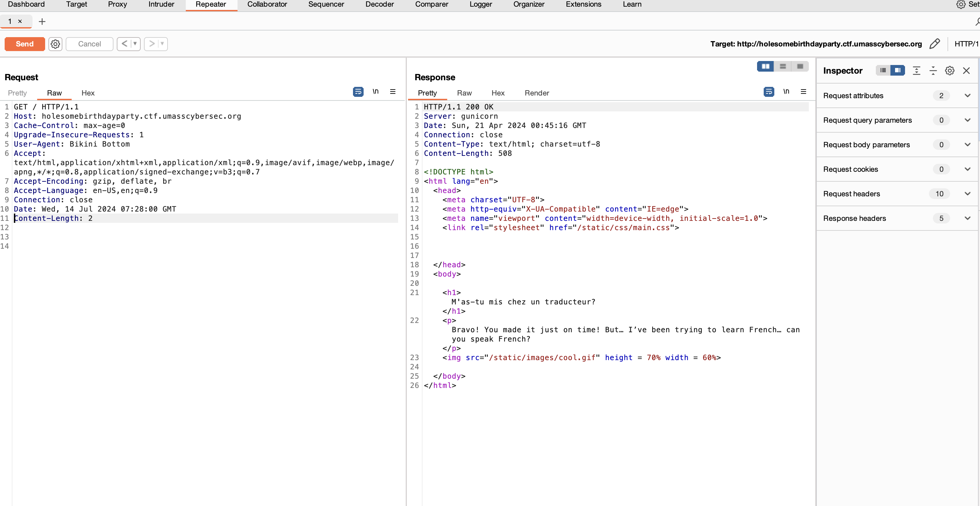The height and width of the screenshot is (506, 980).
Task: Add a new Repeater tab
Action: pyautogui.click(x=42, y=22)
